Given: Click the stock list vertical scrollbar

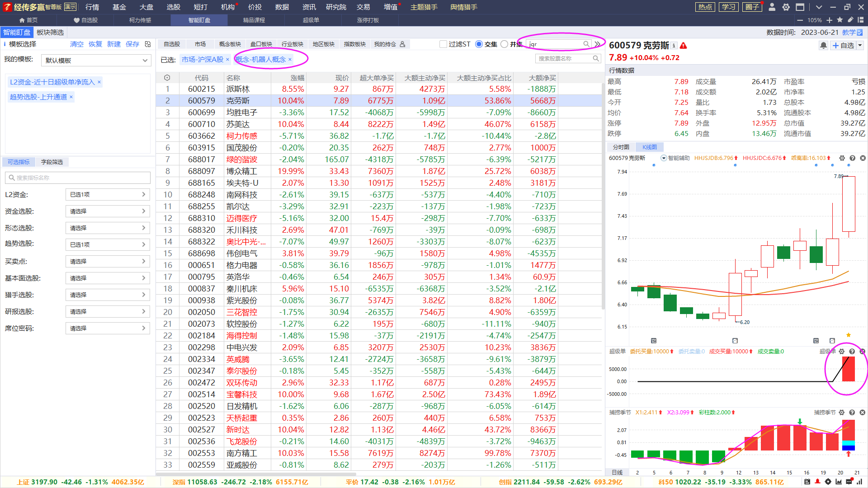Looking at the screenshot, I should [603, 197].
